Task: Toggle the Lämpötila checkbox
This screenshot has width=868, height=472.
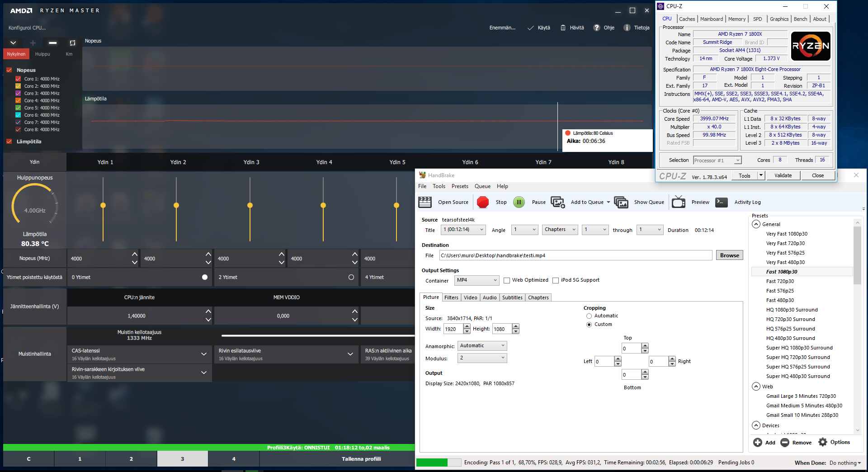Action: click(x=9, y=142)
